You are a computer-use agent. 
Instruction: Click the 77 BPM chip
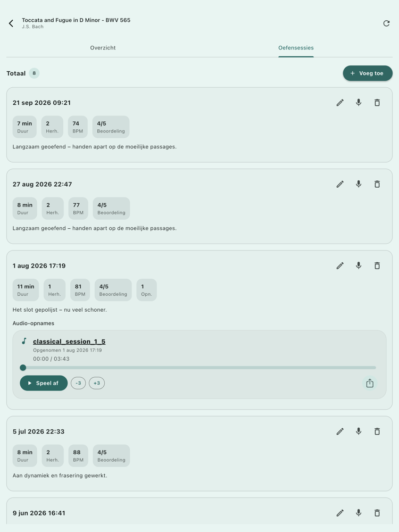tap(78, 209)
